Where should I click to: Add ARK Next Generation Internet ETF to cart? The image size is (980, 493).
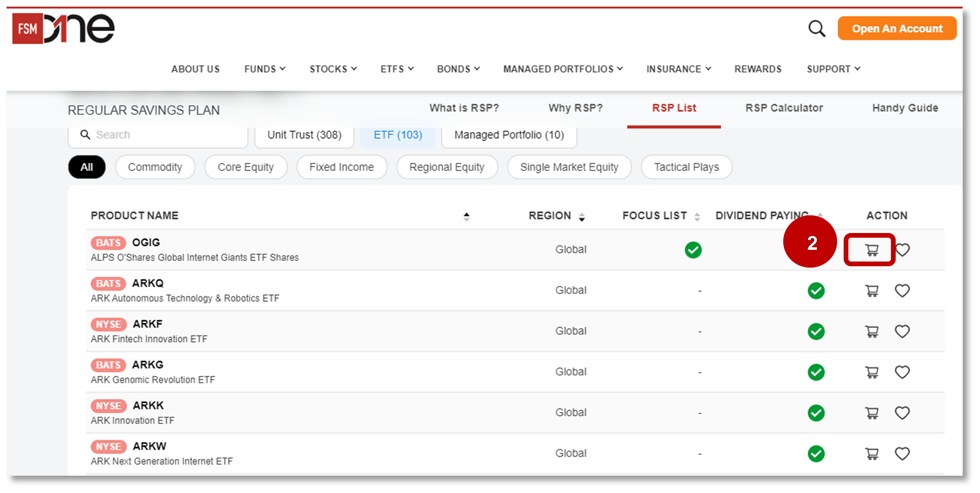[x=871, y=453]
